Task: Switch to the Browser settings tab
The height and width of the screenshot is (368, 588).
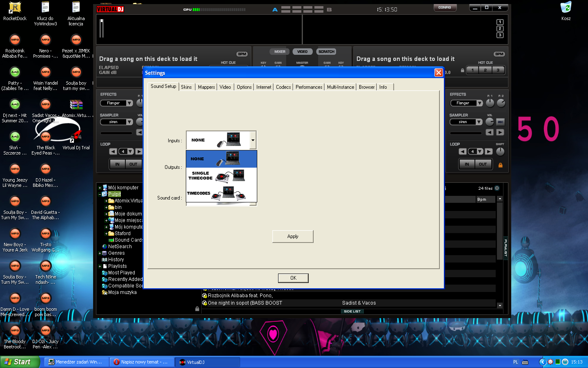Action: pyautogui.click(x=367, y=87)
